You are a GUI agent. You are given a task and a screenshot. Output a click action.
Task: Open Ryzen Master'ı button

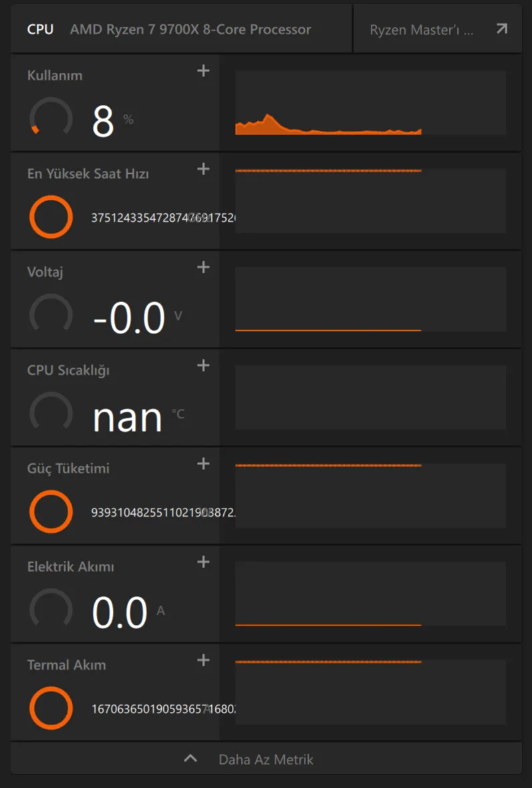click(x=422, y=30)
